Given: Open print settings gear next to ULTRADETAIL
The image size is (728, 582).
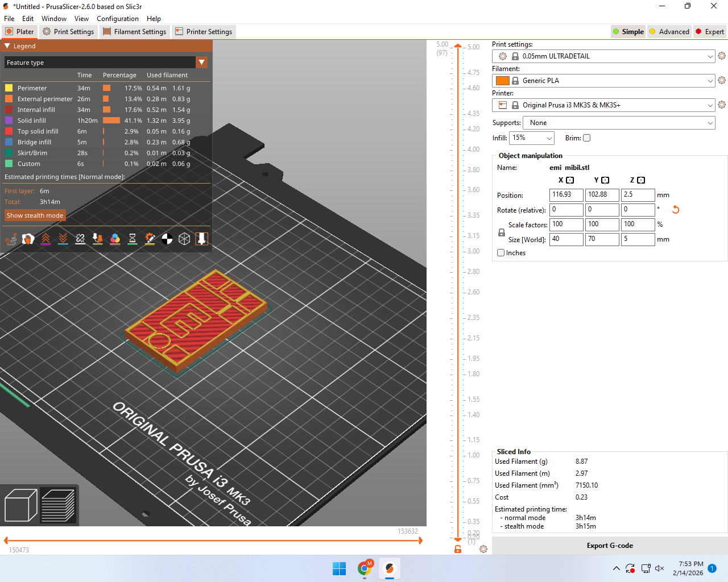Looking at the screenshot, I should tap(722, 56).
